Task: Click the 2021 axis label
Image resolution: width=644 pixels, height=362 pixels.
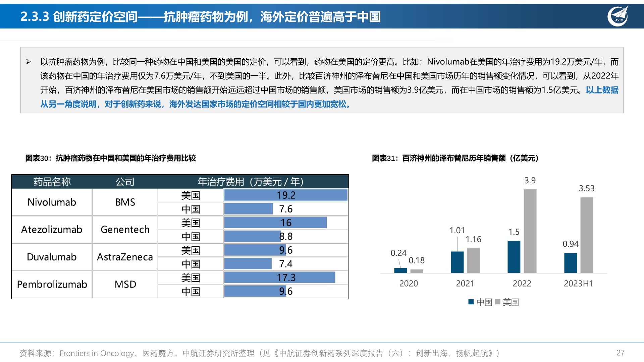Action: (x=465, y=284)
